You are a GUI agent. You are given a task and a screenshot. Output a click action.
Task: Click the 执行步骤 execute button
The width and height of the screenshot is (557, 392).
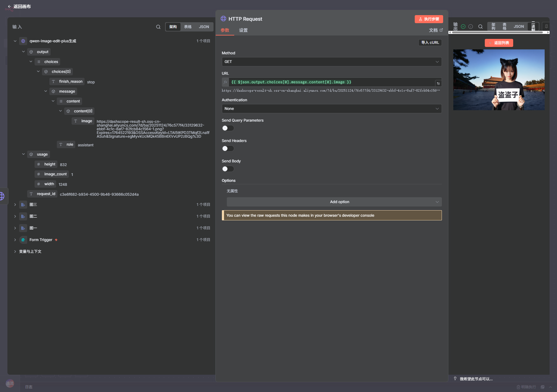pos(429,19)
